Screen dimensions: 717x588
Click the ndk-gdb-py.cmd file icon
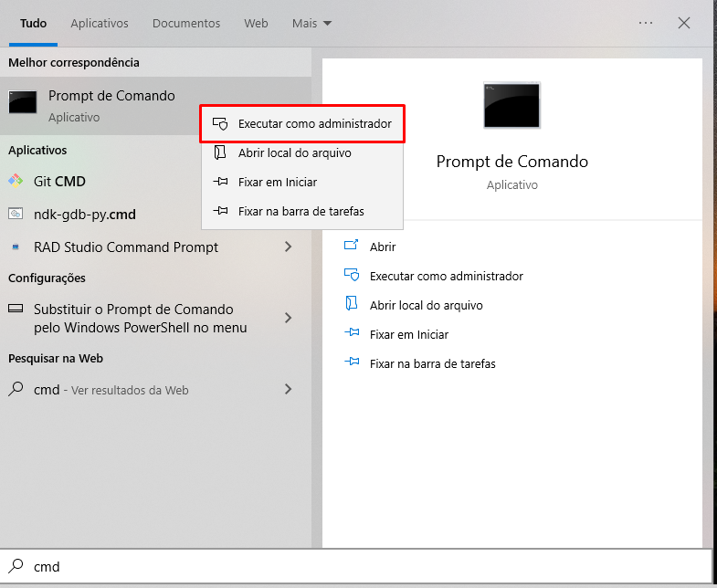pos(16,214)
